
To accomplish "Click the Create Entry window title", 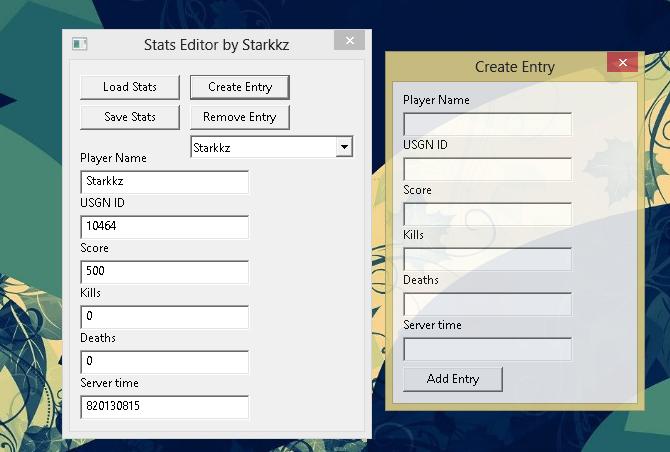I will point(514,67).
